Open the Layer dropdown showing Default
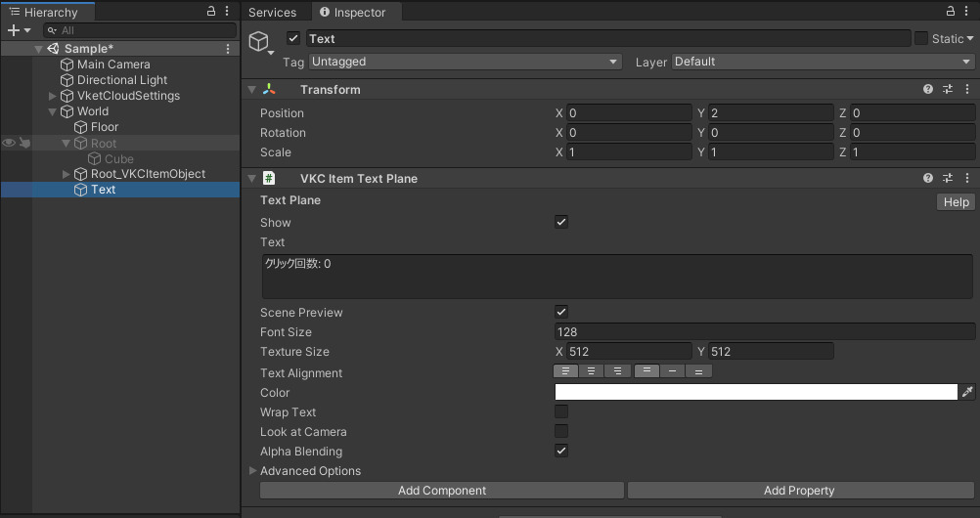 [823, 62]
